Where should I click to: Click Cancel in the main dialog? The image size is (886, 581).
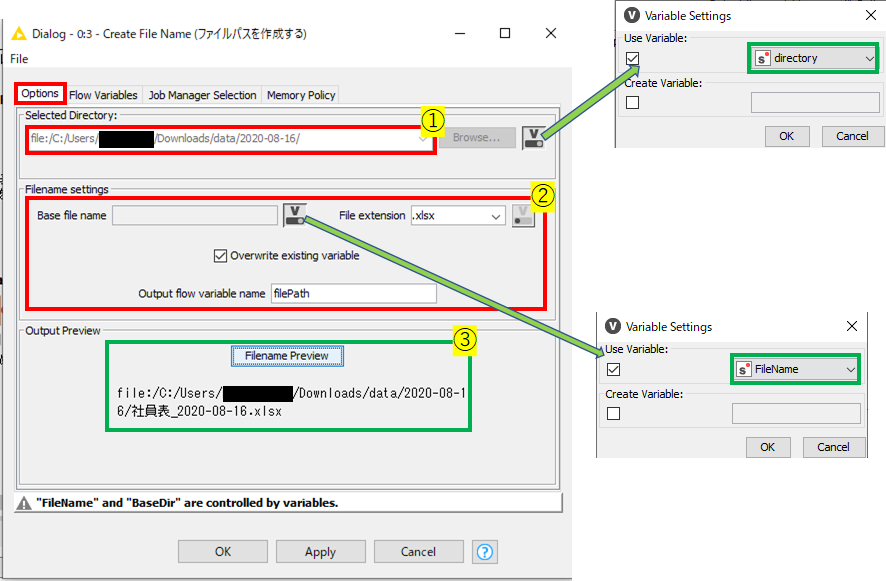(x=418, y=552)
